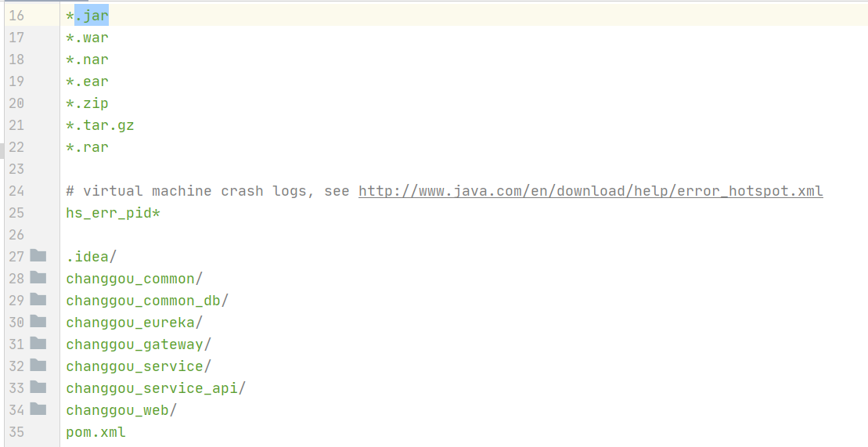Click folder gutter icon for changgou_service_api/
Screen dimensions: 868x447
[38, 387]
